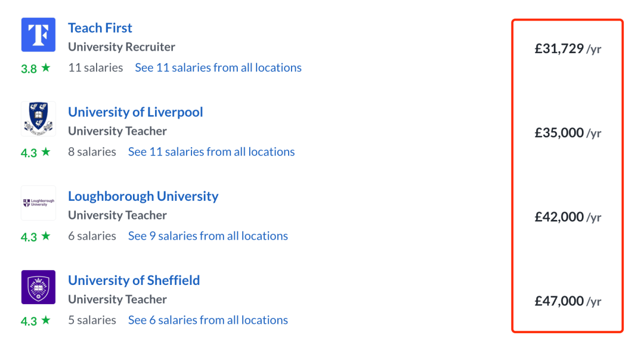The width and height of the screenshot is (644, 344).
Task: See 11 salaries for University of Liverpool
Action: point(212,151)
